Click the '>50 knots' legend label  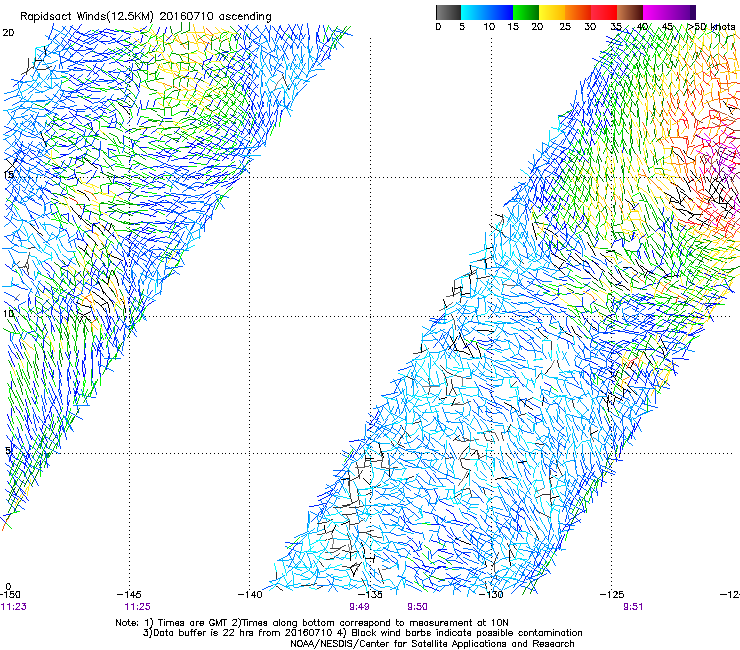711,27
